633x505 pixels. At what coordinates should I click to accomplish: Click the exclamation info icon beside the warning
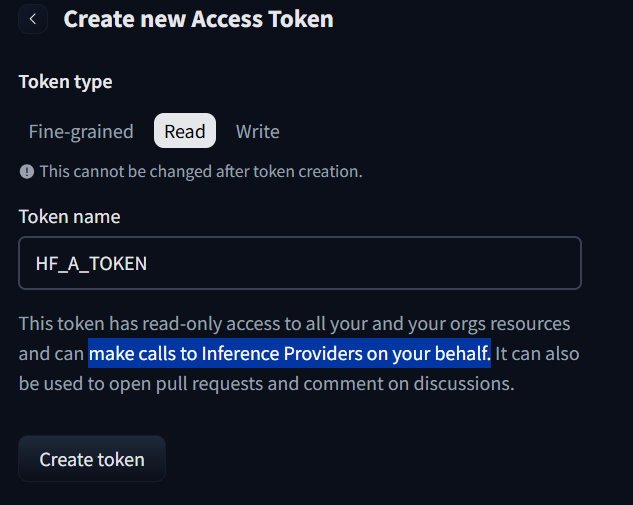coord(27,172)
